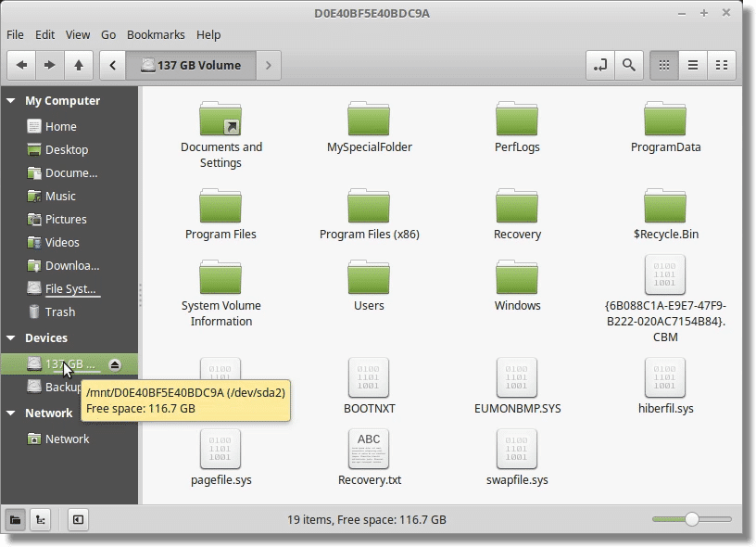Click the up-one-level arrow
The image size is (756, 547).
pyautogui.click(x=79, y=65)
